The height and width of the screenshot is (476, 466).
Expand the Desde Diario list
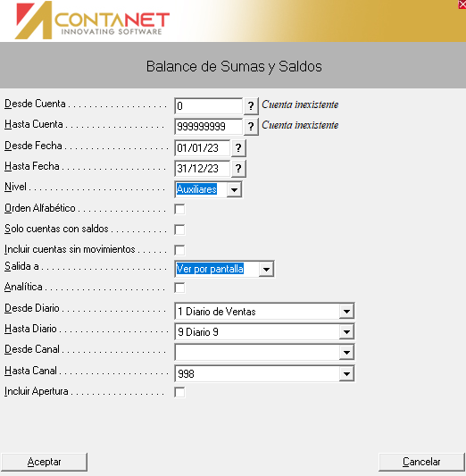346,312
